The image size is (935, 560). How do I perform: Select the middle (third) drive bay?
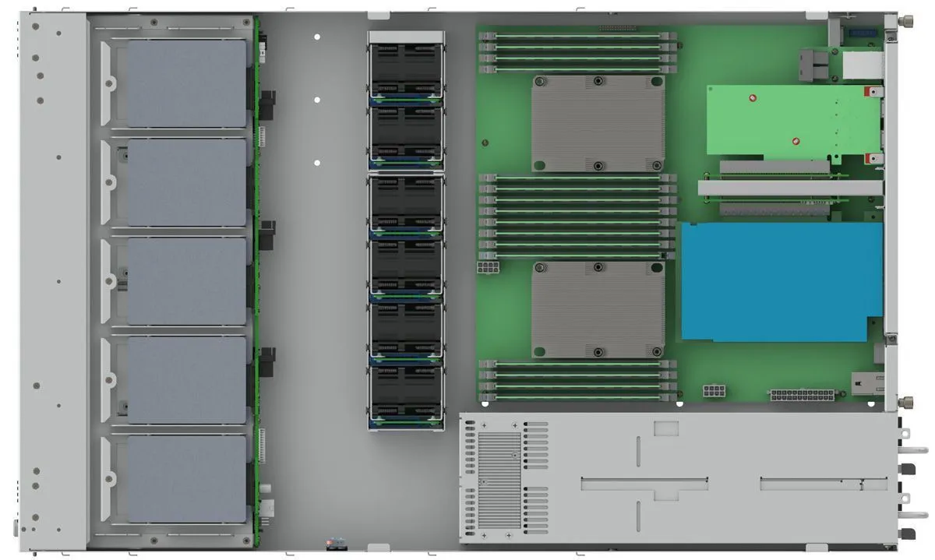tap(185, 281)
